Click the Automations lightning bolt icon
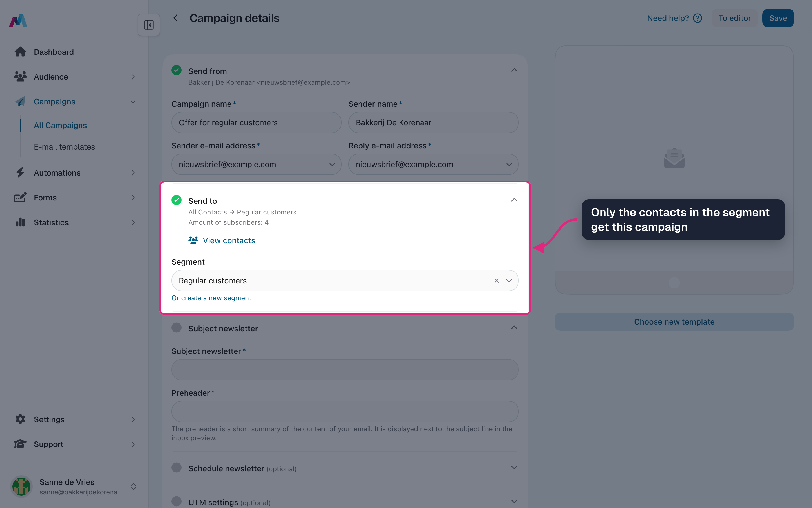 tap(20, 173)
